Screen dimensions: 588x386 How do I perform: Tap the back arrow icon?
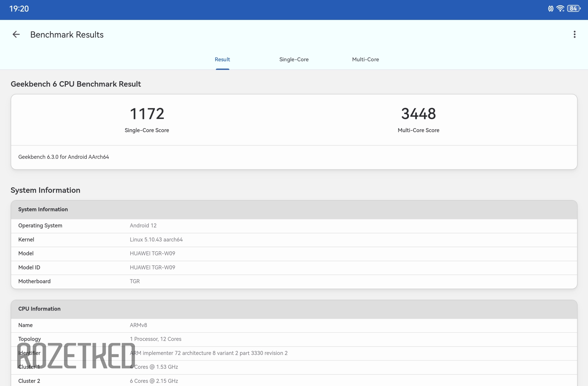point(16,34)
